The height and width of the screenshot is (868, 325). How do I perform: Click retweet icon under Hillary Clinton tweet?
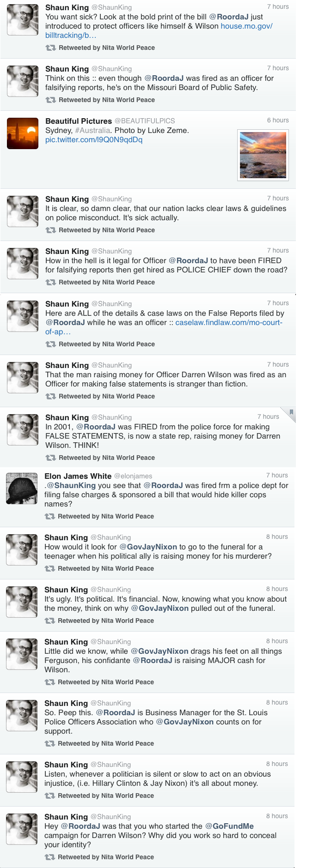(x=49, y=796)
